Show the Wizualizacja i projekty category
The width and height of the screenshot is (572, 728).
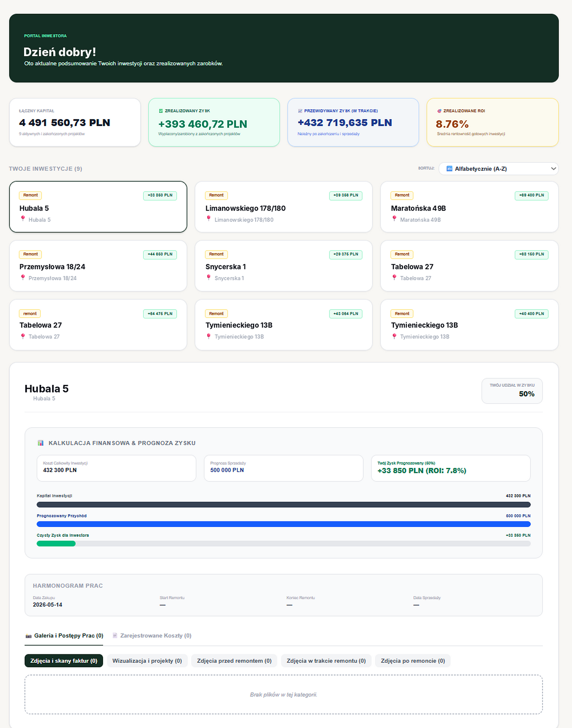coord(147,661)
